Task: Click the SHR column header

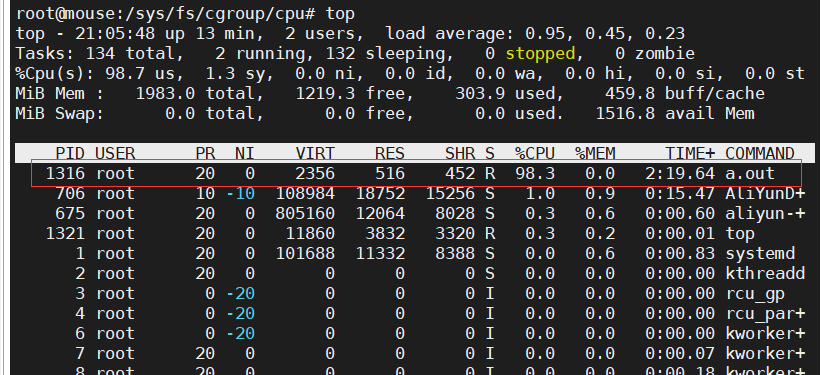Action: coord(460,153)
